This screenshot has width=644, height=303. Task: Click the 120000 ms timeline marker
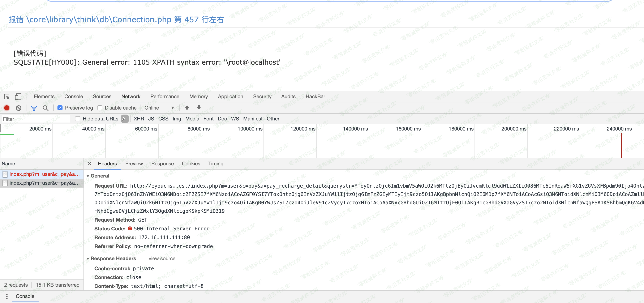coord(303,129)
